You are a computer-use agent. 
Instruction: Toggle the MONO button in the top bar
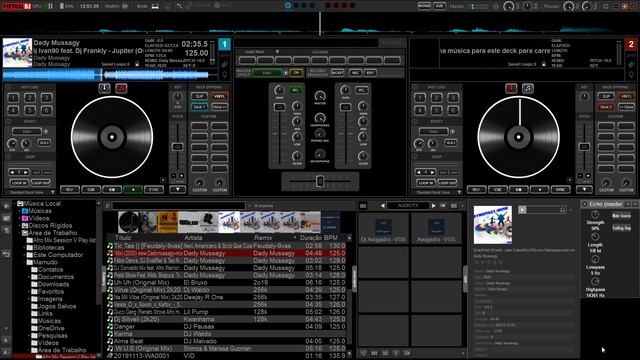(424, 6)
